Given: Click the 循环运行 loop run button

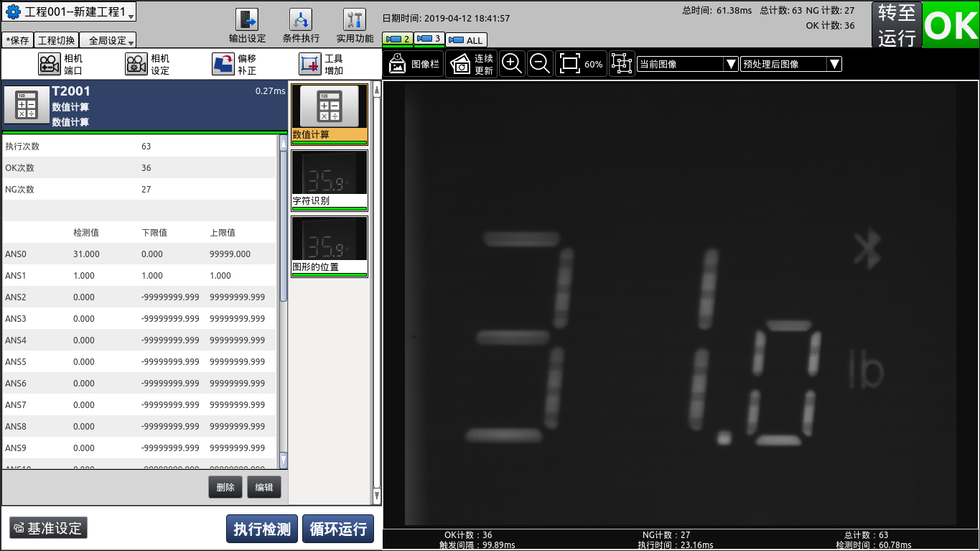Looking at the screenshot, I should pos(338,529).
